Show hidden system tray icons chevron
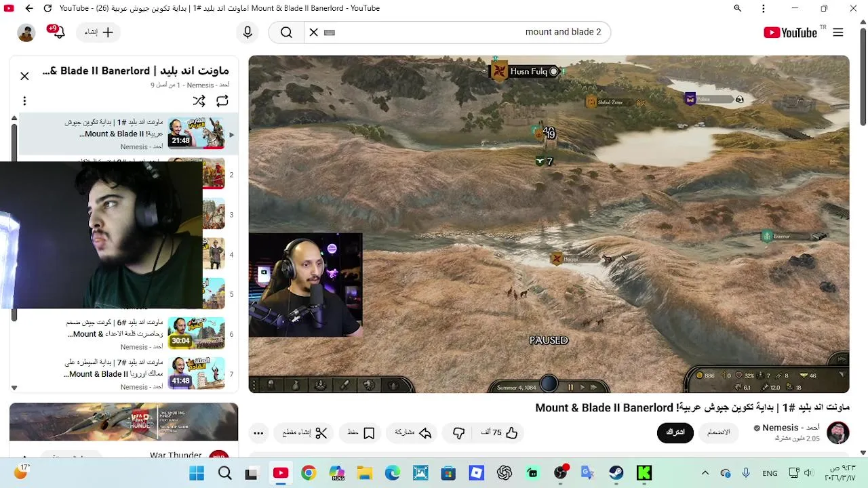Image resolution: width=868 pixels, height=488 pixels. pos(705,473)
